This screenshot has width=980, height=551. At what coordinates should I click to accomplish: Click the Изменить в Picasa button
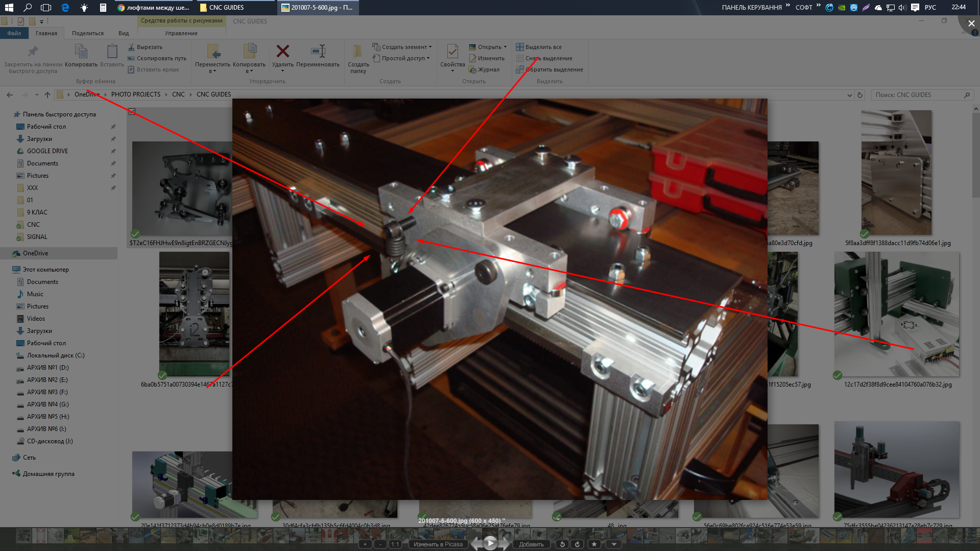pos(438,544)
